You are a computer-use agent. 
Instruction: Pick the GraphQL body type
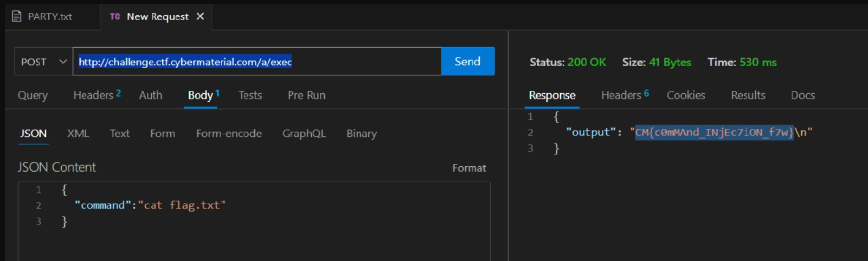tap(304, 133)
